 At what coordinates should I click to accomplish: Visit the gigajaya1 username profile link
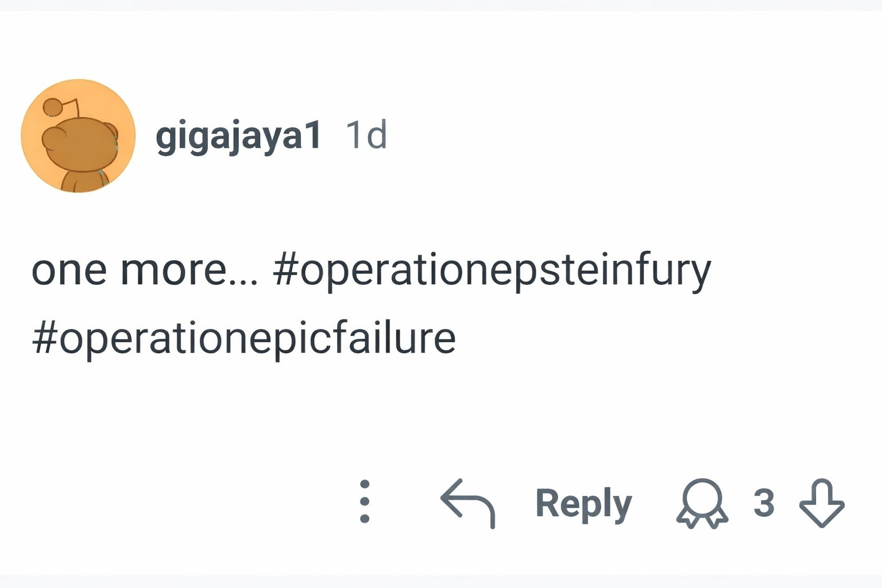click(238, 136)
